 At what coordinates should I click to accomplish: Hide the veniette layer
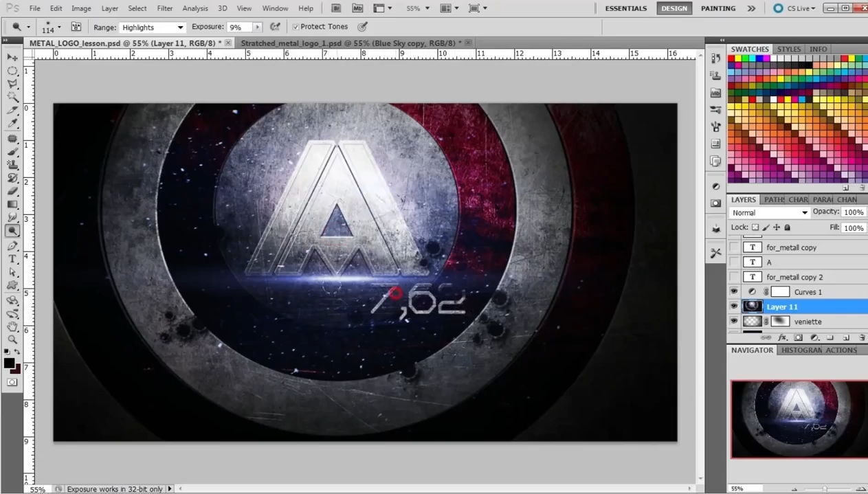(x=734, y=322)
